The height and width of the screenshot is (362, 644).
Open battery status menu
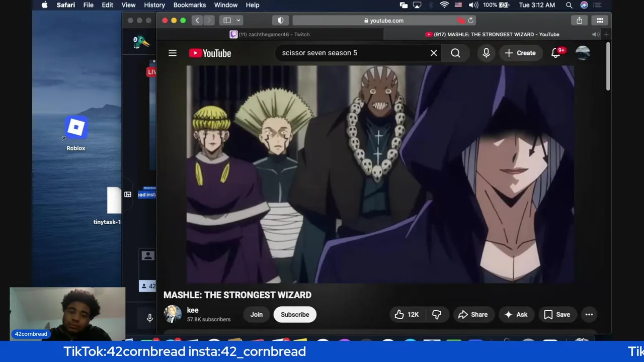pos(497,5)
